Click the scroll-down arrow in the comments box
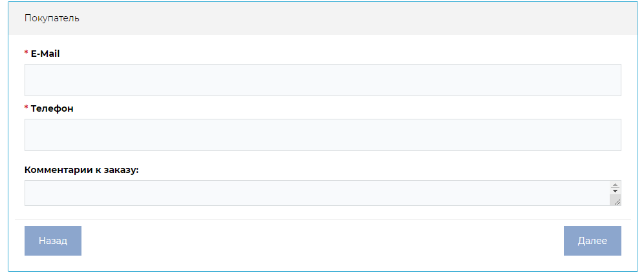Image resolution: width=644 pixels, height=275 pixels. pos(615,191)
